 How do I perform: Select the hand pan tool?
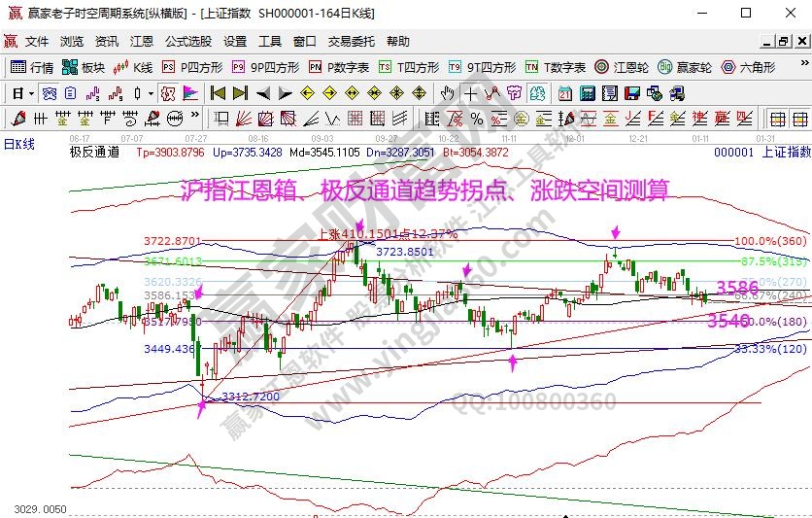[x=447, y=93]
